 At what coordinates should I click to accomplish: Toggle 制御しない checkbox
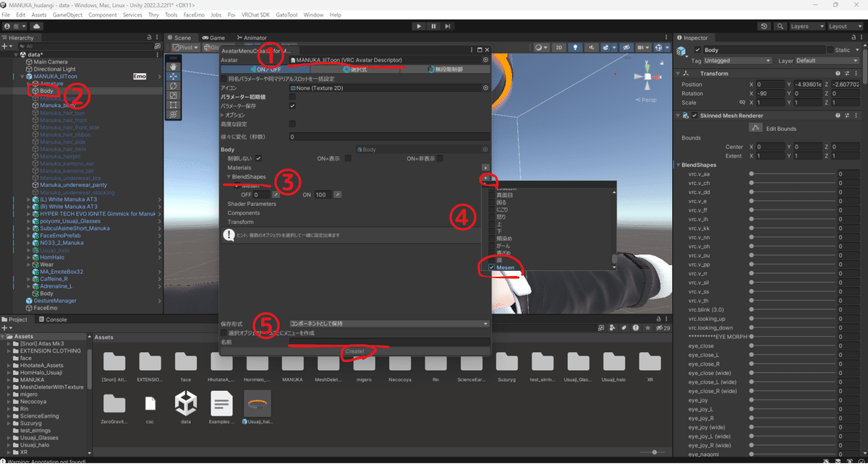(258, 158)
